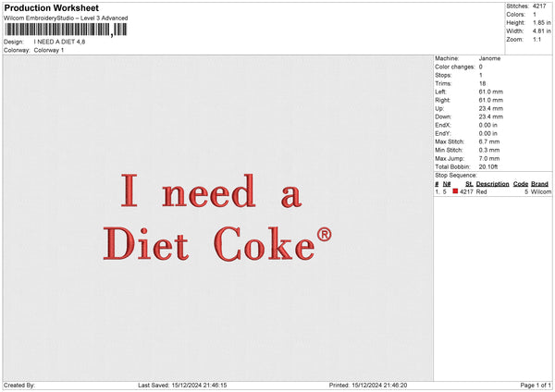Click the Max Stitch value 6.7 mm

pyautogui.click(x=489, y=141)
